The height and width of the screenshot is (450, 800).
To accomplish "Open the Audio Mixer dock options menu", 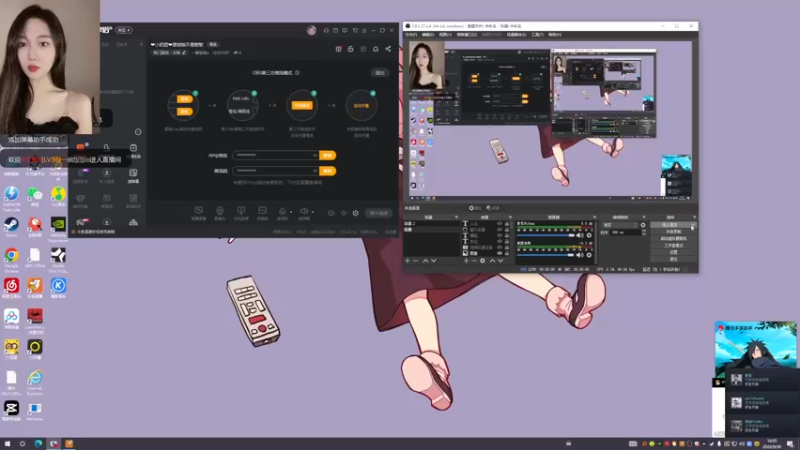I will click(594, 217).
